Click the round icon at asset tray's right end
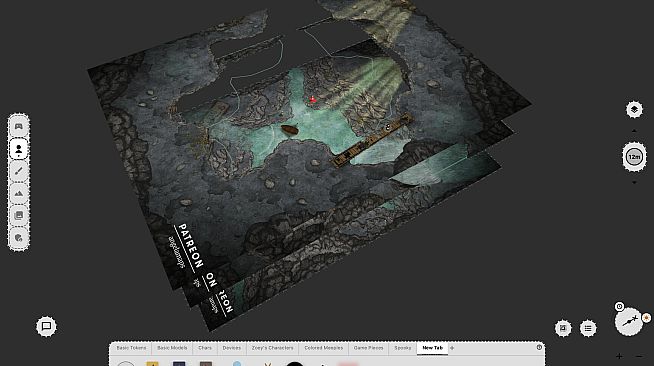 (539, 347)
